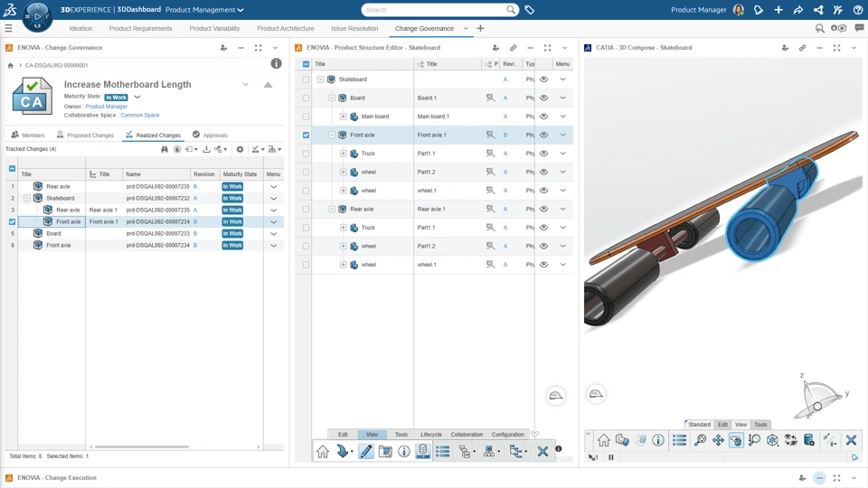
Task: Expand the Main board node
Action: pyautogui.click(x=344, y=117)
